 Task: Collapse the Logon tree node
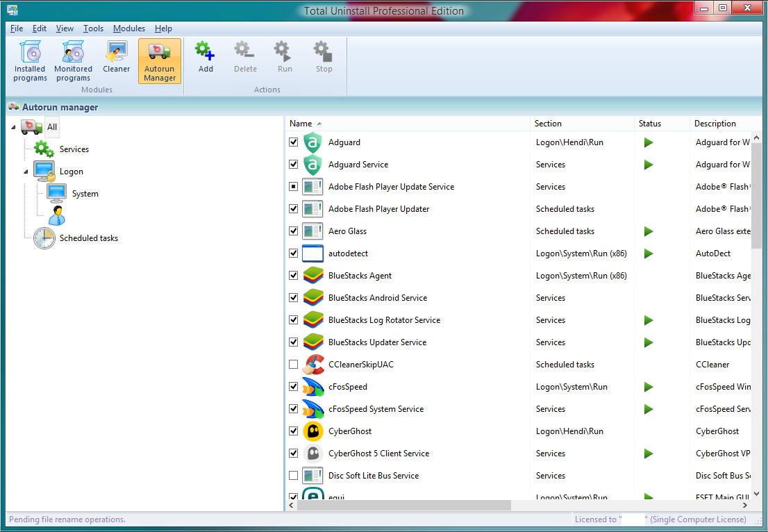click(26, 172)
